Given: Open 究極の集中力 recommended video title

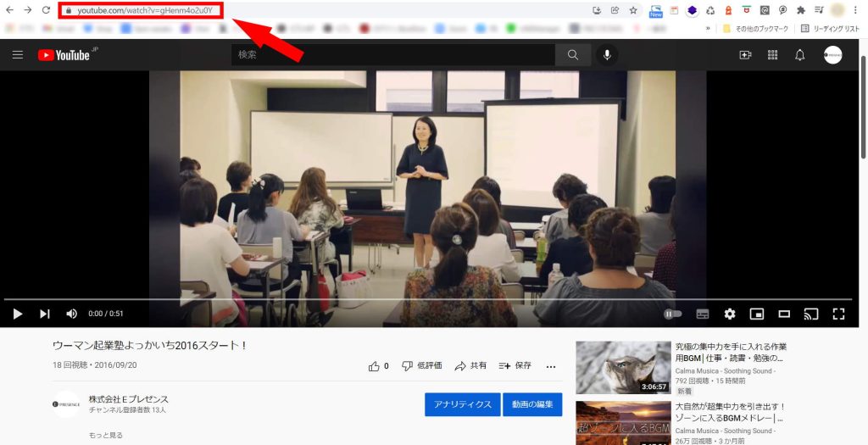Looking at the screenshot, I should click(731, 353).
